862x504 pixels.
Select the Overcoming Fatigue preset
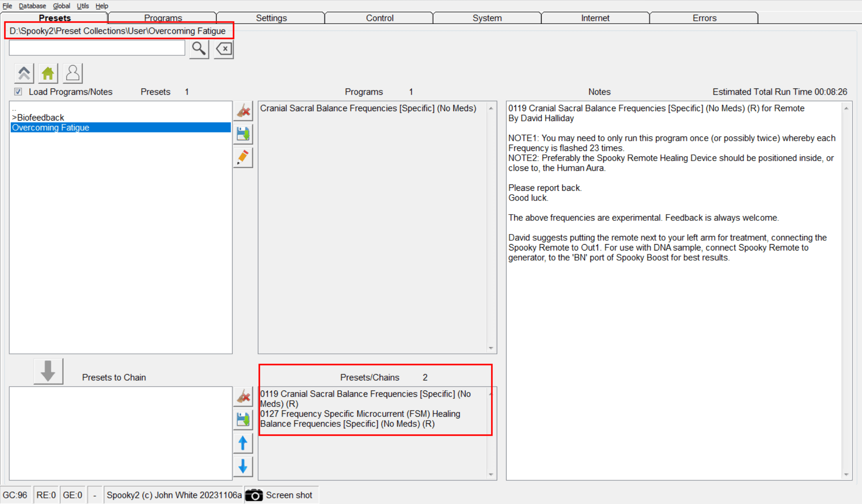[x=51, y=128]
